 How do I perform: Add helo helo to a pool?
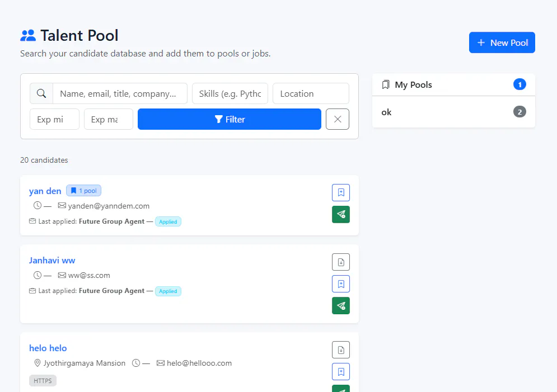(x=341, y=372)
